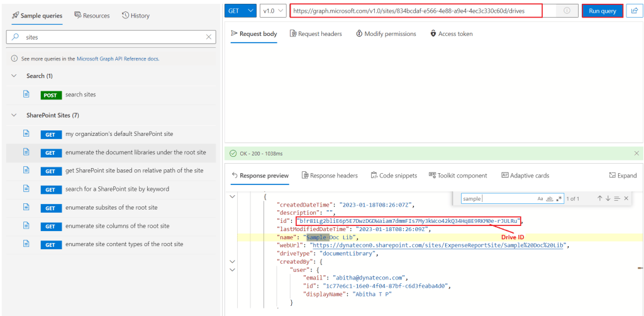
Task: Click the info icon in URL bar
Action: (x=567, y=11)
